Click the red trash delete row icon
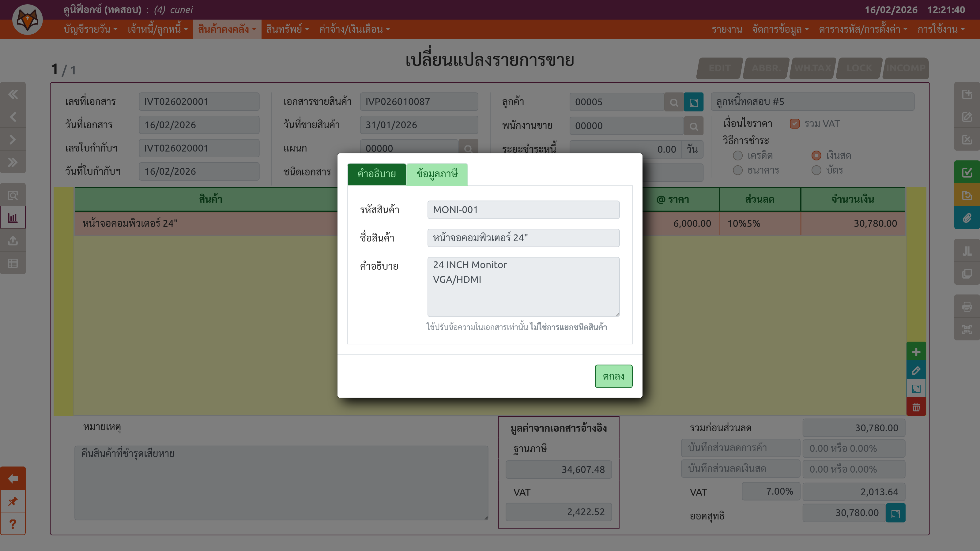This screenshot has height=551, width=980. [x=916, y=407]
